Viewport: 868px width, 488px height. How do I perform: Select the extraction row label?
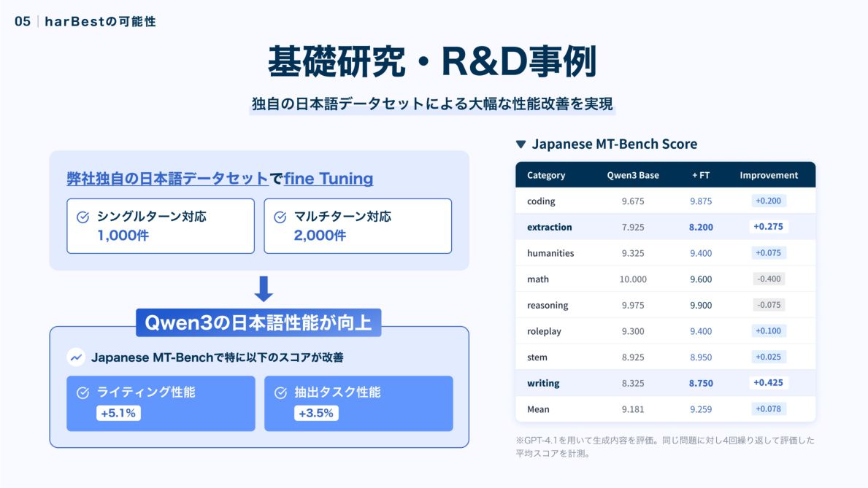click(x=549, y=228)
